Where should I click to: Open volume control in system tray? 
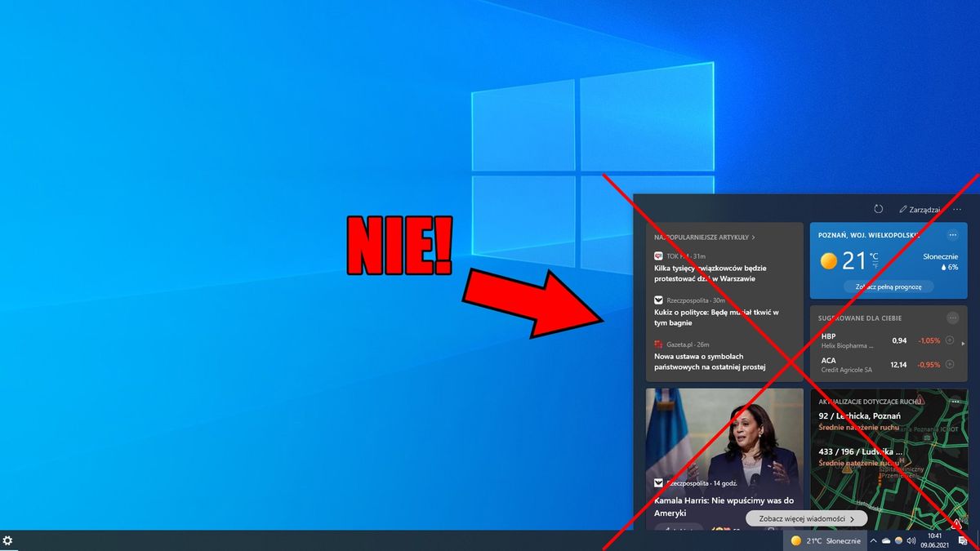(911, 540)
